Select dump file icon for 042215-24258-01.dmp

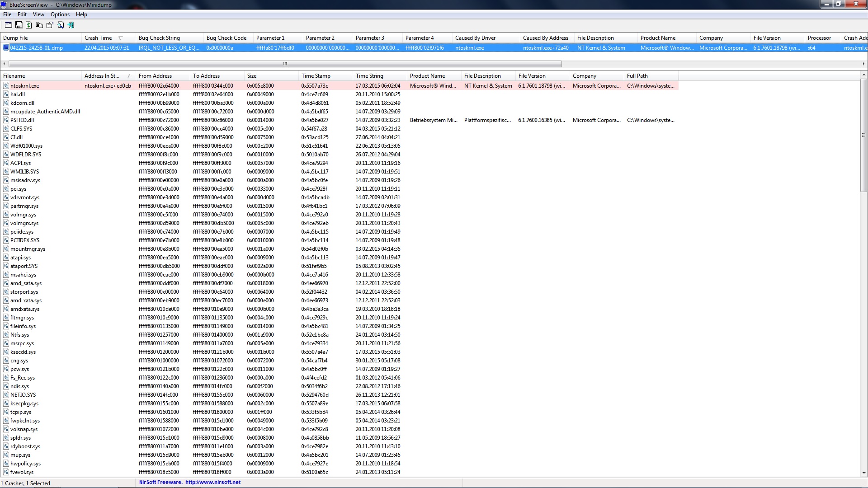(x=6, y=47)
